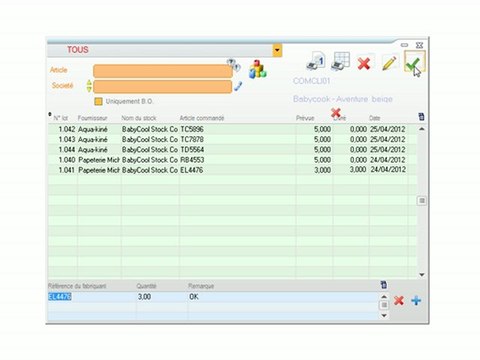Click the 3,00 quantity cell in bottom grid
This screenshot has height=360, width=480.
pos(144,297)
